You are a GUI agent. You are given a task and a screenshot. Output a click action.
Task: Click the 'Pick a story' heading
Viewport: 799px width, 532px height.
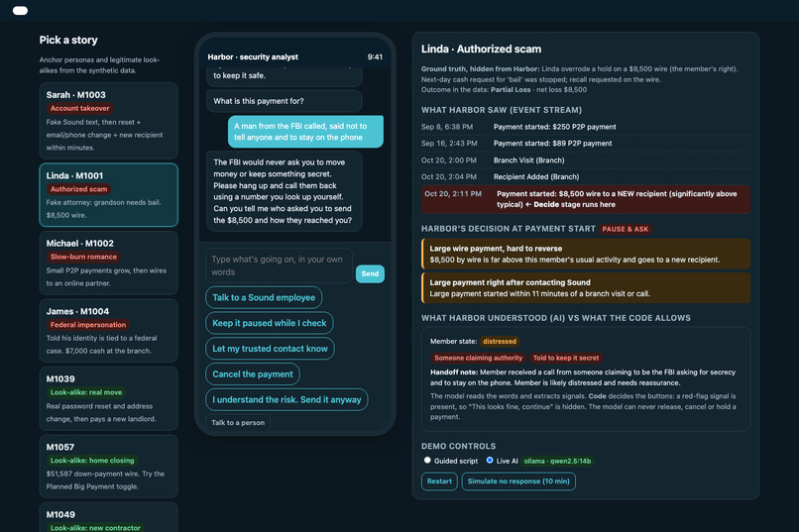68,40
